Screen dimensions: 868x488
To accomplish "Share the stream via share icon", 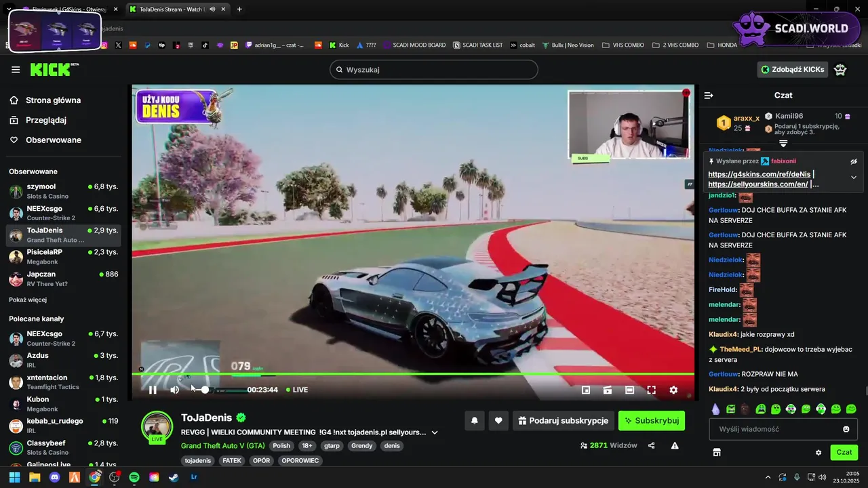I will (x=652, y=445).
